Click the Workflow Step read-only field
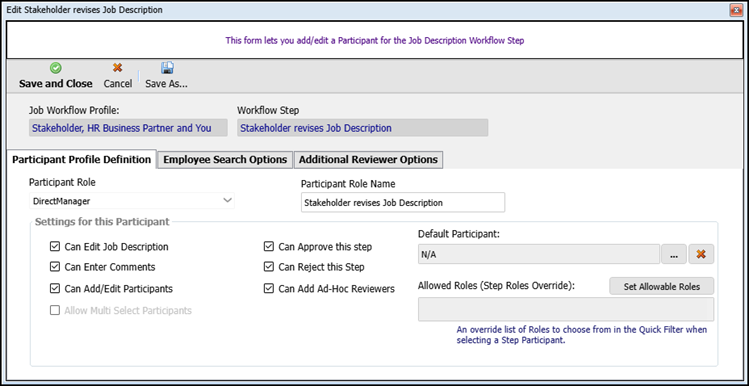This screenshot has height=386, width=749. point(363,128)
